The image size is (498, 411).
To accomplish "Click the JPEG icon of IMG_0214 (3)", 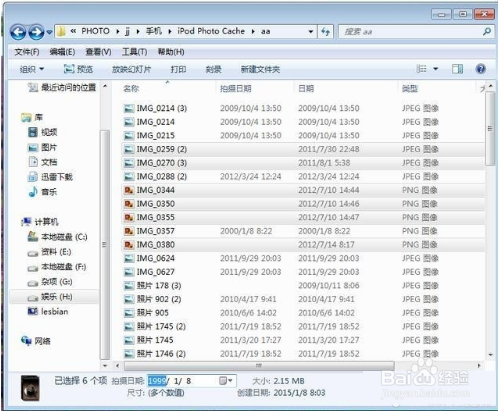I will [x=129, y=108].
